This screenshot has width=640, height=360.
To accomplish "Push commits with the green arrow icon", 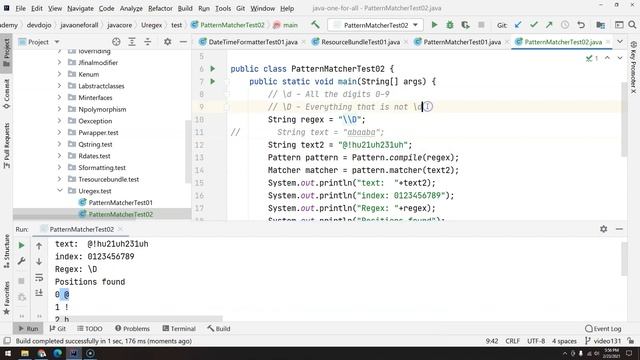I will 549,25.
